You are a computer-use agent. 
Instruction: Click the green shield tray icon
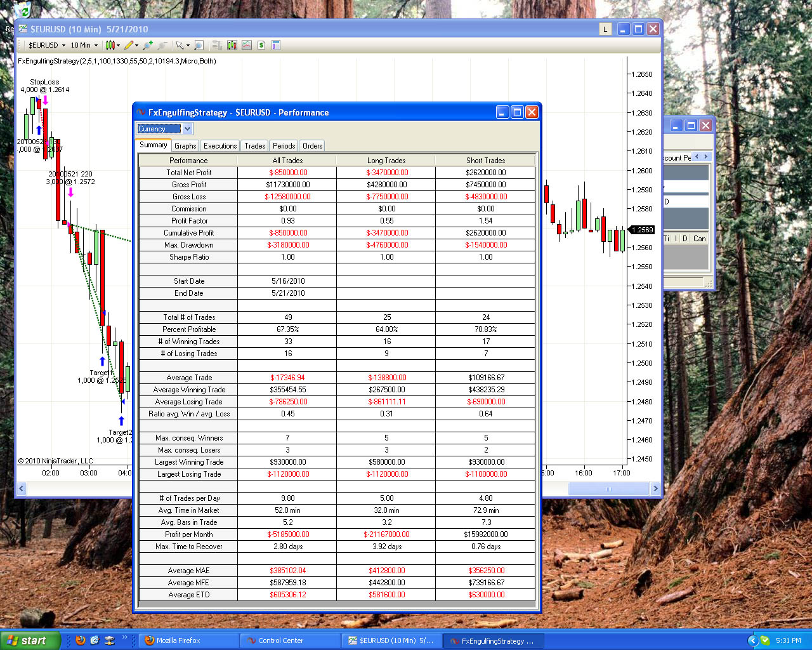click(765, 640)
